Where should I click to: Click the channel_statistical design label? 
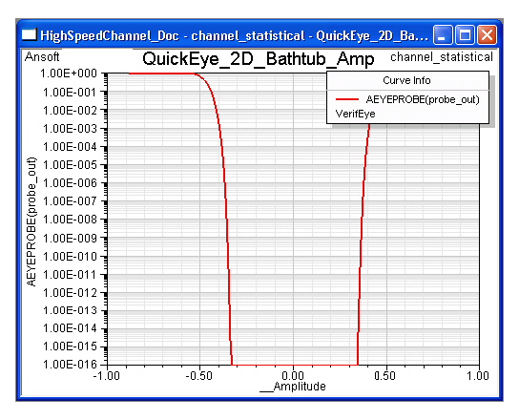point(442,57)
